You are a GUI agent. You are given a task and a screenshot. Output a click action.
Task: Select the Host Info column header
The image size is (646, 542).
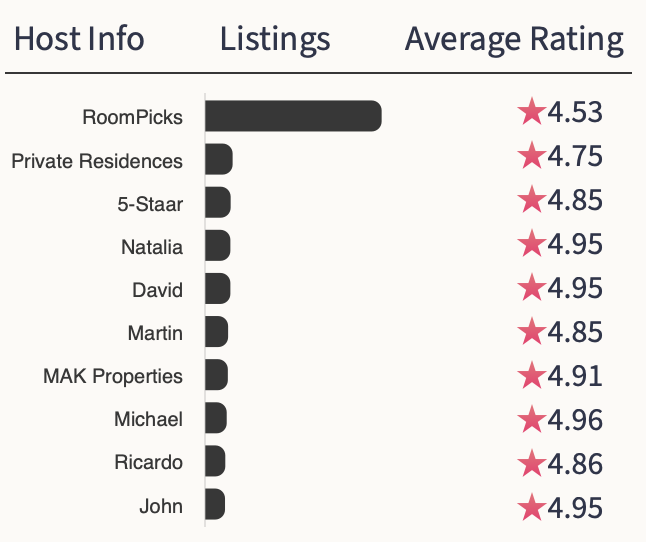tap(79, 40)
